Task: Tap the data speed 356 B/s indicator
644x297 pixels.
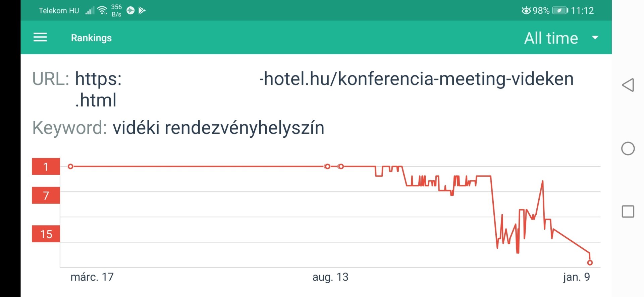Action: pyautogui.click(x=116, y=10)
